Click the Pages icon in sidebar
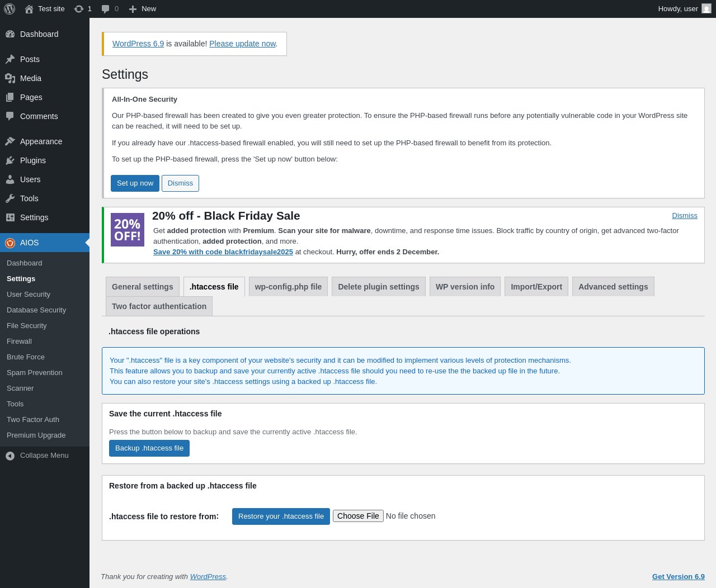Image resolution: width=716 pixels, height=588 pixels. [10, 97]
